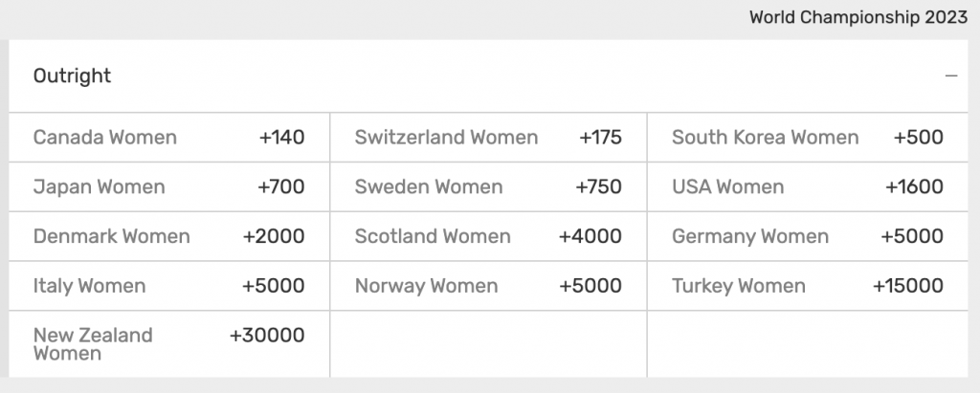Select Canada Women at +140
980x393 pixels.
(x=169, y=138)
